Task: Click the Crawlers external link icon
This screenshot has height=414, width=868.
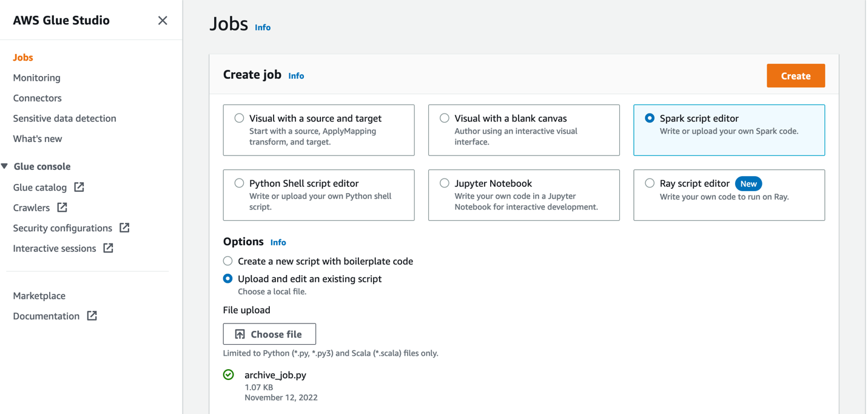Action: tap(62, 208)
